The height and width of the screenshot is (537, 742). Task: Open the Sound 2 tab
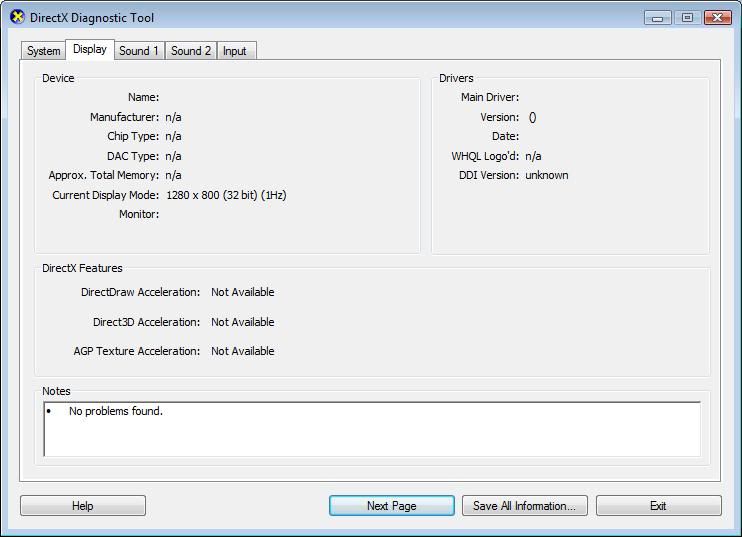click(x=191, y=51)
